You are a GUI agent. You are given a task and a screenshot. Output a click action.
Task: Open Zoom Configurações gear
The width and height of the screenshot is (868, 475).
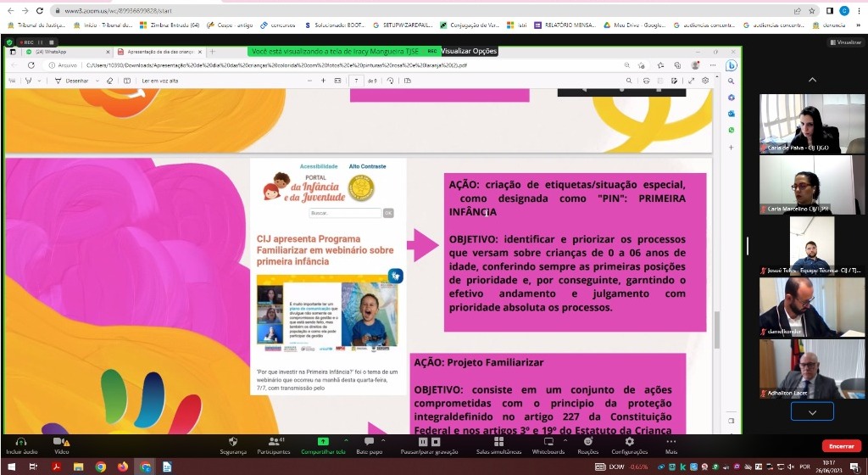tap(629, 442)
